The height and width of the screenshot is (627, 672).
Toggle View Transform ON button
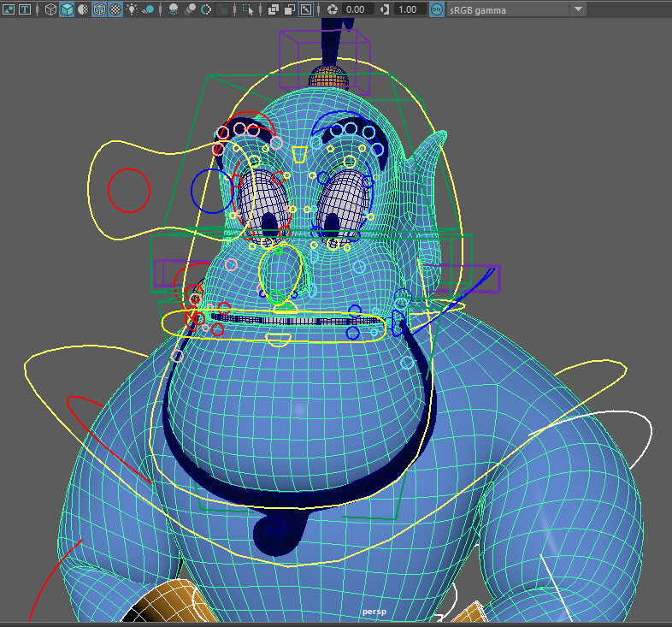tap(437, 9)
